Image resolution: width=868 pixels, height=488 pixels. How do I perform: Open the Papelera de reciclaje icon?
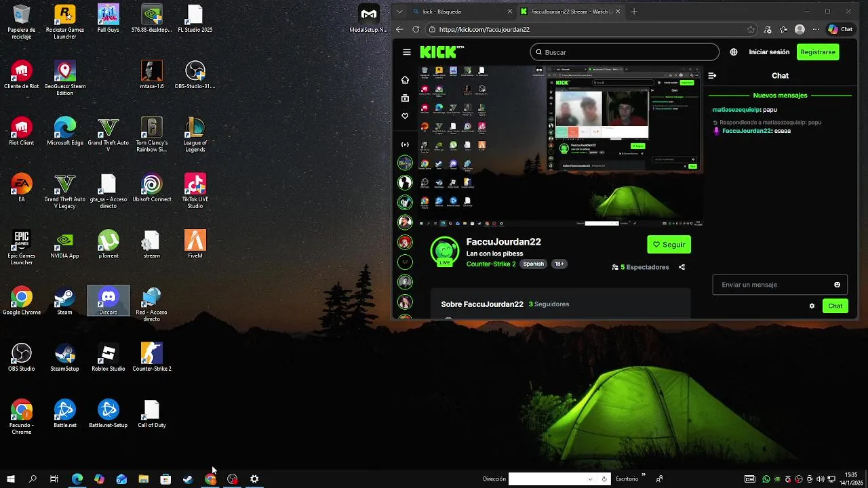pos(22,22)
